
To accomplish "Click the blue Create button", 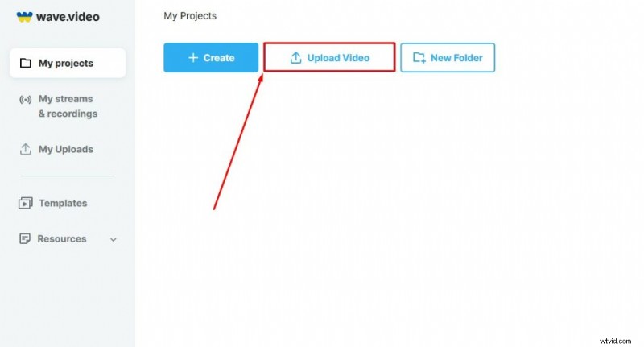I will point(211,57).
